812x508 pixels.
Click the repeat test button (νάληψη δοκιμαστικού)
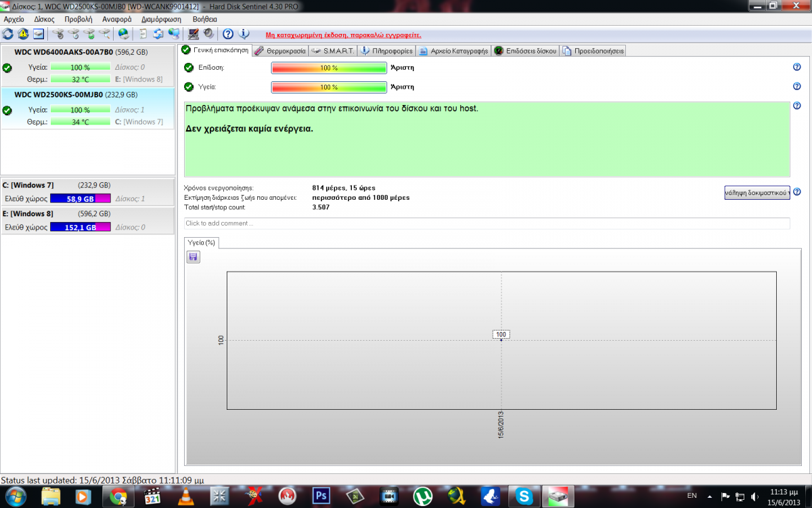tap(757, 192)
